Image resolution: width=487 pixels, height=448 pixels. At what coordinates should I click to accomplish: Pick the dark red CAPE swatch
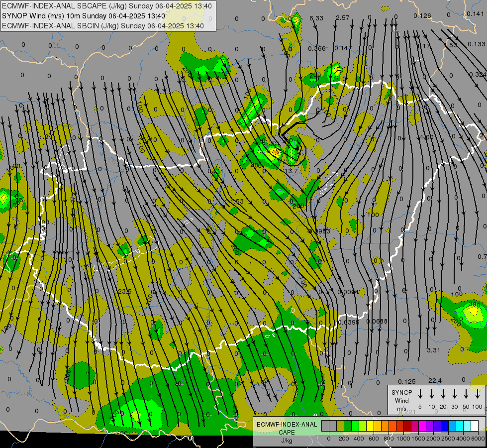click(x=407, y=426)
